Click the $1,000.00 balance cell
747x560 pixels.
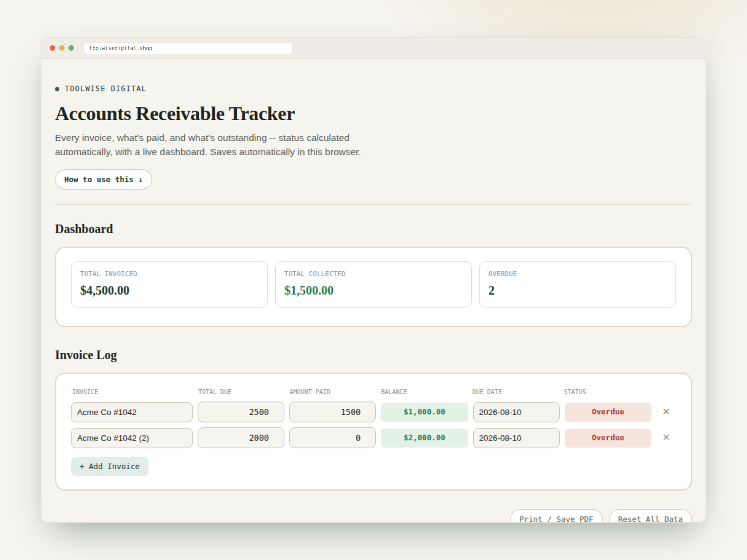[424, 412]
